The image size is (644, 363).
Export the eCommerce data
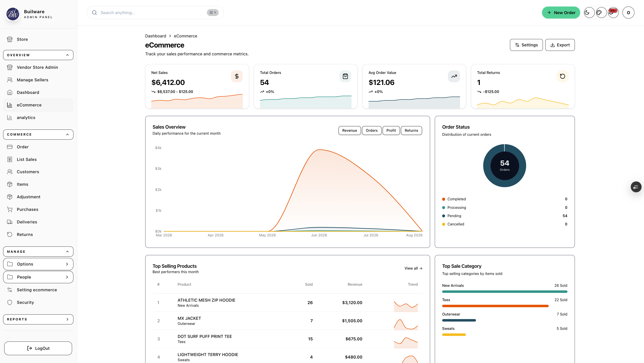560,45
